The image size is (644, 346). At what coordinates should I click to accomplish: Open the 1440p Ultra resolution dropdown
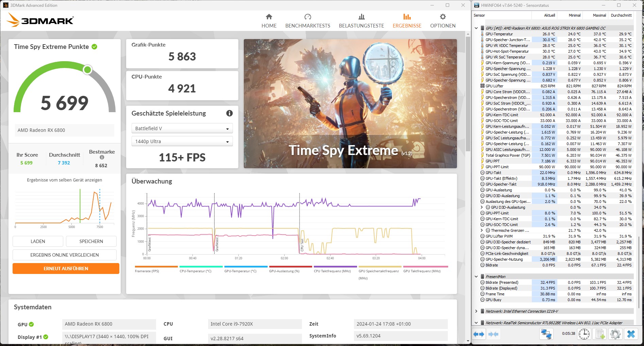coord(182,141)
